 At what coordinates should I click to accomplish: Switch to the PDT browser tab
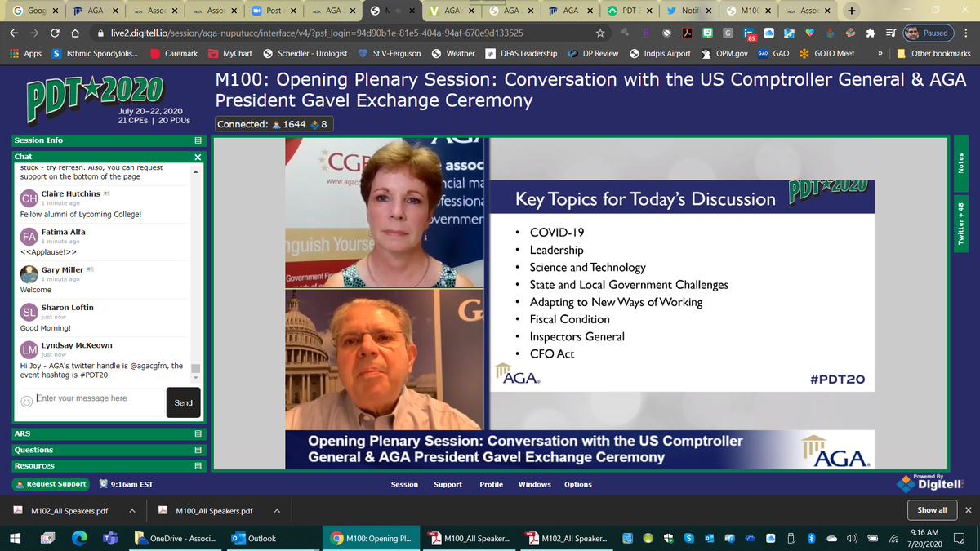[x=630, y=11]
